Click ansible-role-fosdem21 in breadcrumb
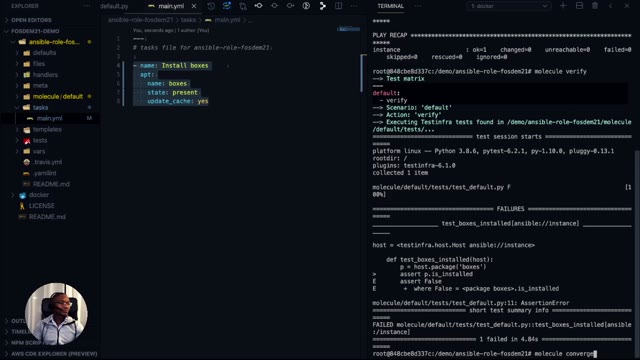 click(x=140, y=20)
